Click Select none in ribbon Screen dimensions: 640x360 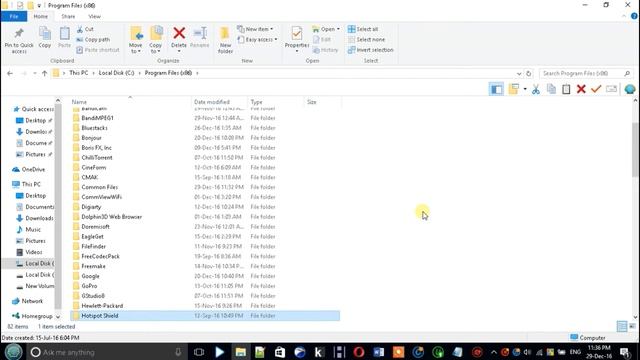[366, 40]
